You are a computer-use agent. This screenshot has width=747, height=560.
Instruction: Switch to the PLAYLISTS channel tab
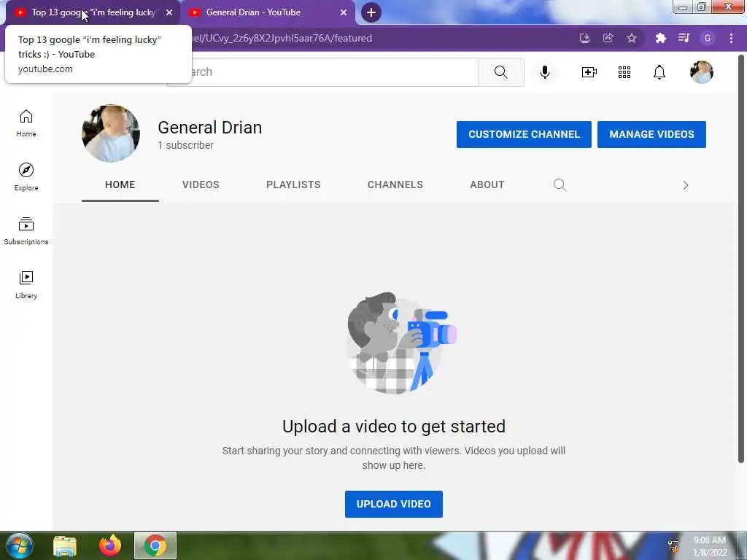tap(293, 184)
